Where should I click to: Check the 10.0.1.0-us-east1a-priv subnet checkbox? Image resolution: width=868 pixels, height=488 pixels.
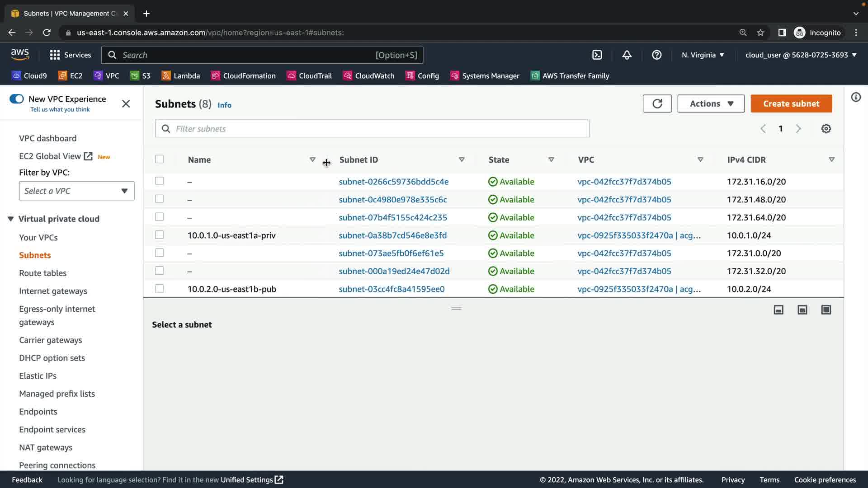tap(159, 235)
